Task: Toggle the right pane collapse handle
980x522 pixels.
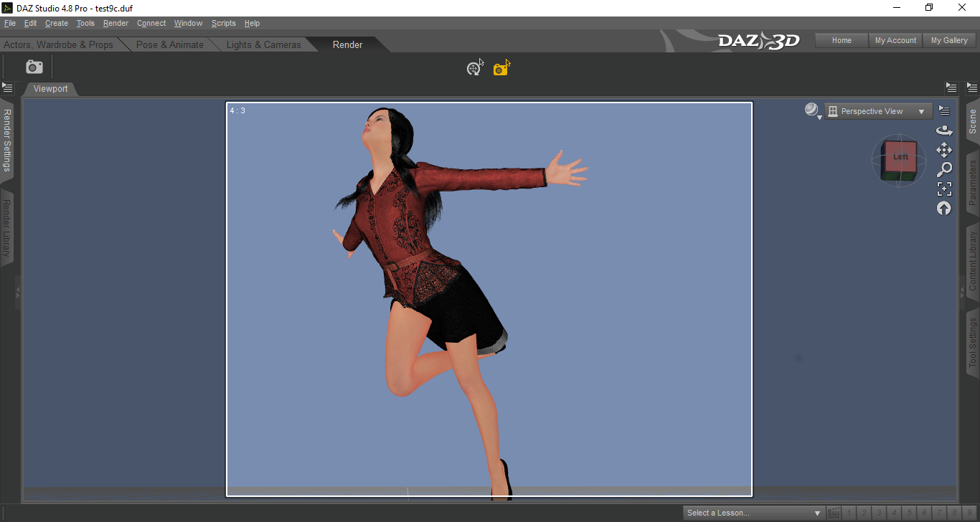Action: click(x=962, y=292)
